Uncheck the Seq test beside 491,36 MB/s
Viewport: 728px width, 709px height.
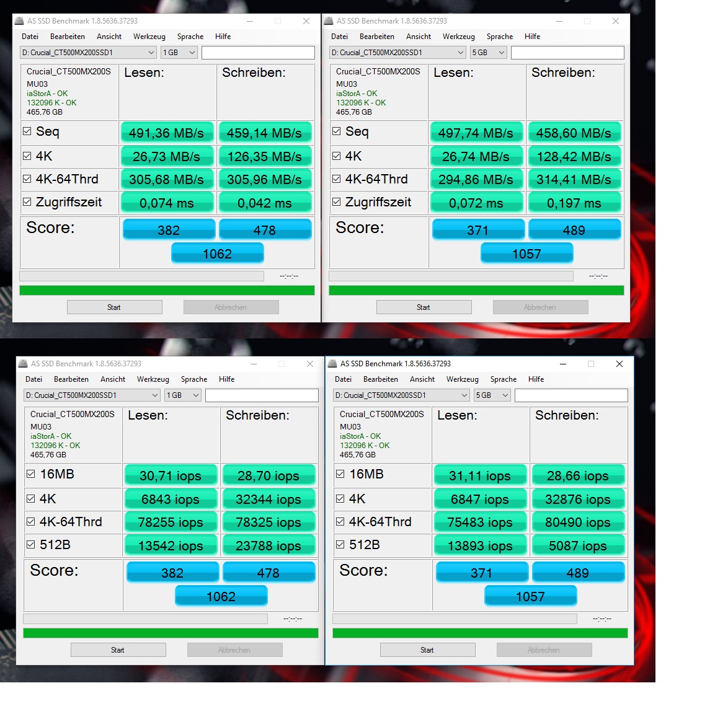point(27,131)
